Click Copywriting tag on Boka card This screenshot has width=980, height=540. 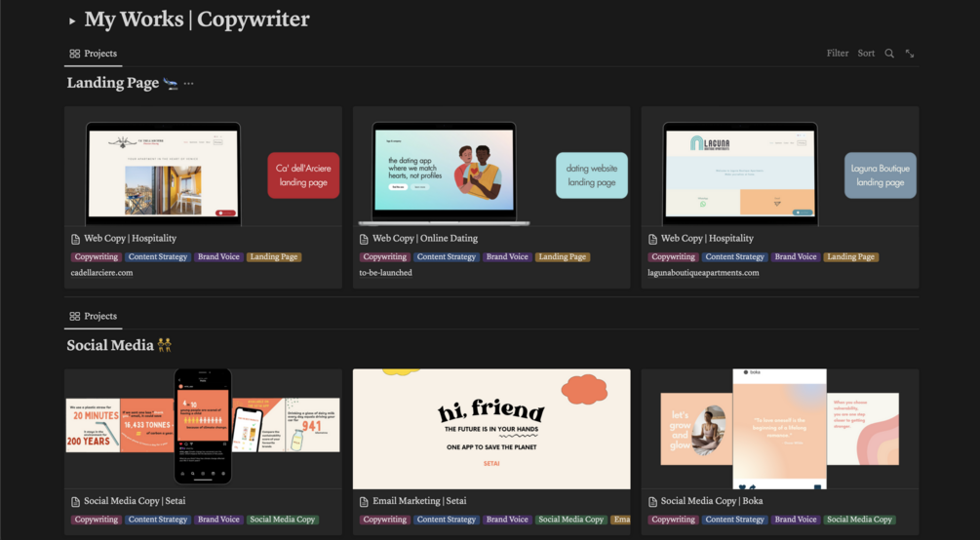[673, 520]
